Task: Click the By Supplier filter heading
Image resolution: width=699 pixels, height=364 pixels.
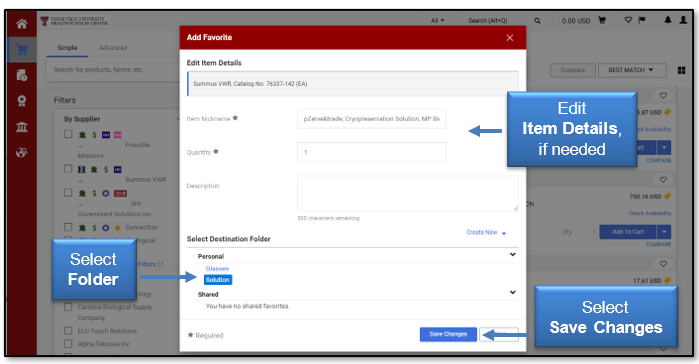Action: [82, 119]
